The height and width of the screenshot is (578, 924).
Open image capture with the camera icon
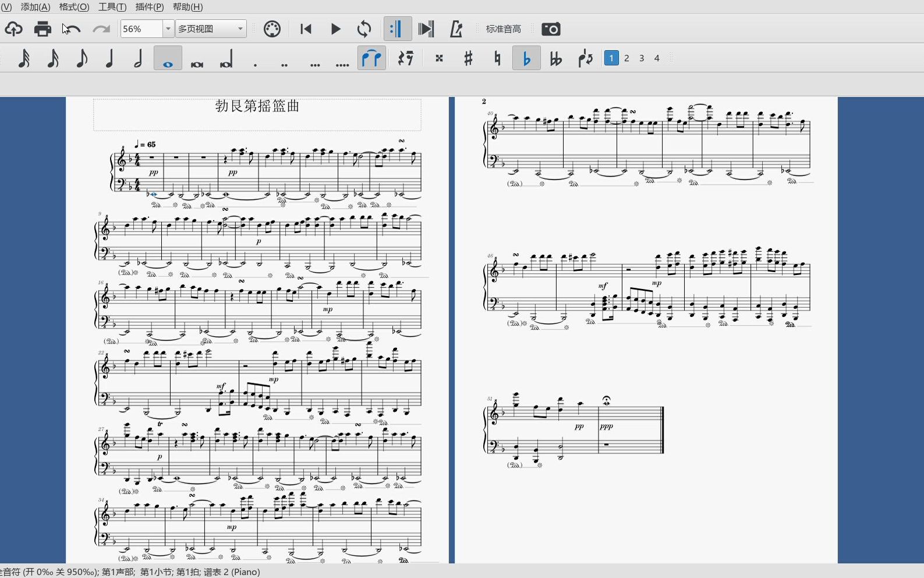tap(551, 29)
